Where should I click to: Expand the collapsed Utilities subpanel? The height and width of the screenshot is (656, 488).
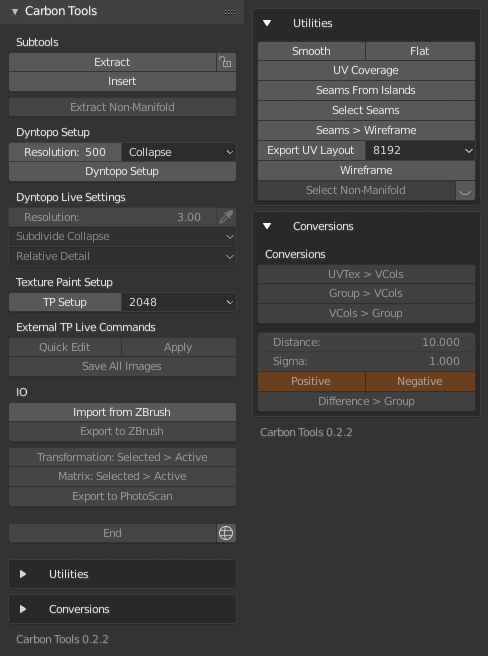pos(23,574)
